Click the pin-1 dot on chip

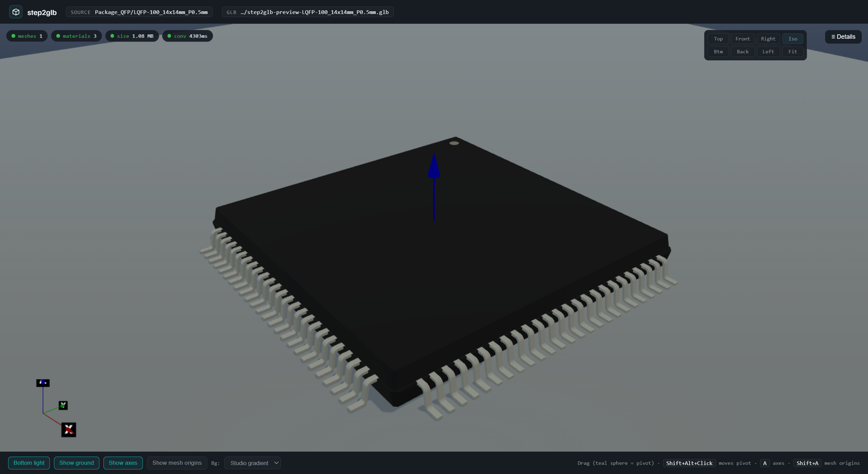454,143
